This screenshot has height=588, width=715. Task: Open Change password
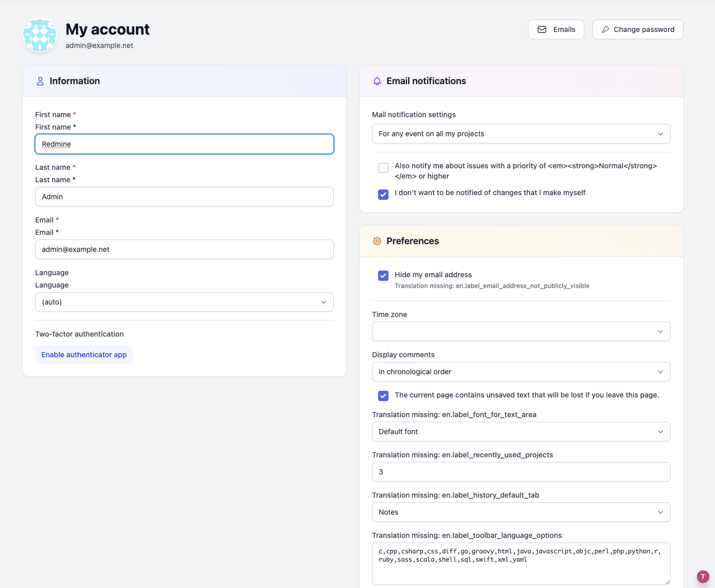pyautogui.click(x=638, y=29)
